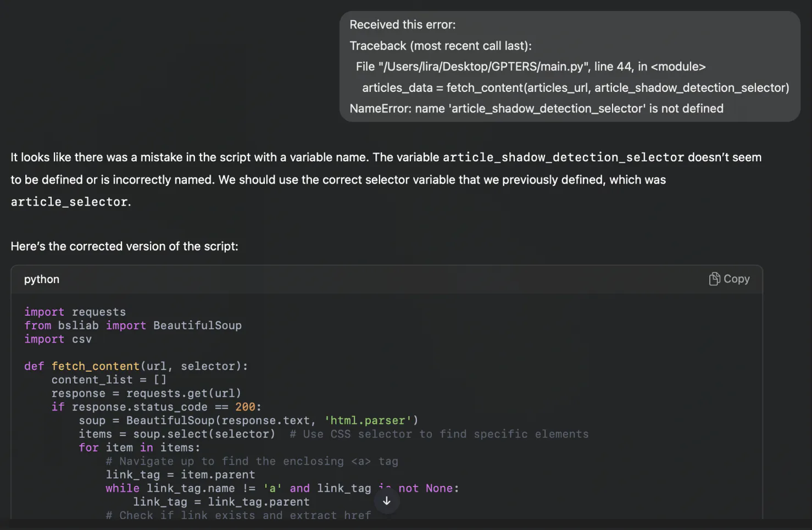The image size is (812, 530).
Task: Click the "Received this error:" message text
Action: point(403,25)
